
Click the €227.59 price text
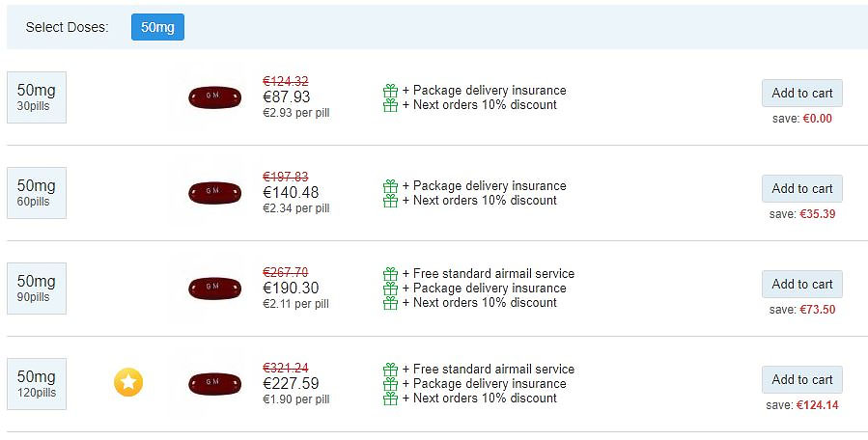click(x=291, y=383)
